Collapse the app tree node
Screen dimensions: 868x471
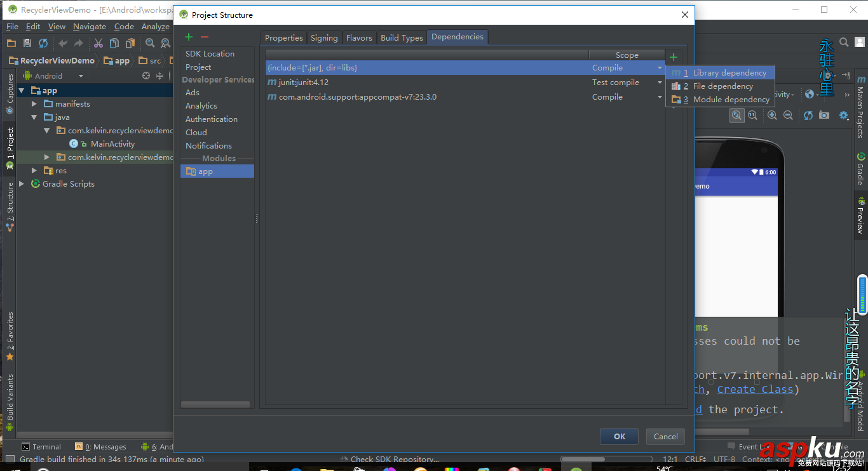coord(22,91)
